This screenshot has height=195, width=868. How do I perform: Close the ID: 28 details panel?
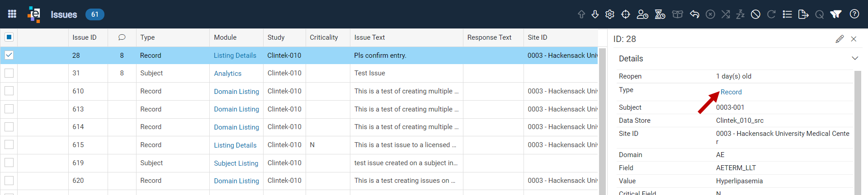[x=854, y=39]
